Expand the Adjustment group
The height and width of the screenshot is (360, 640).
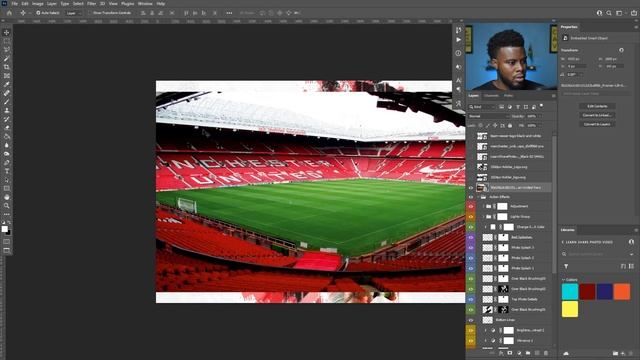pyautogui.click(x=483, y=207)
